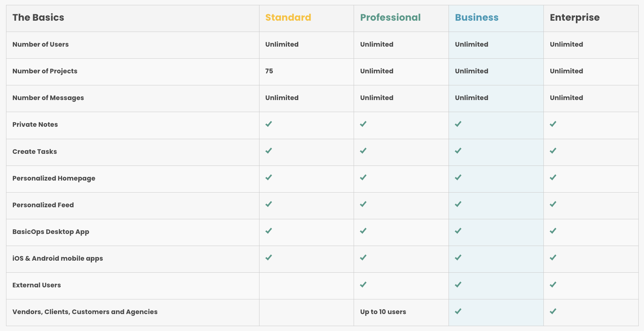644x331 pixels.
Task: Click the Business plan Vendors, Clients checkmark
Action: click(x=458, y=311)
